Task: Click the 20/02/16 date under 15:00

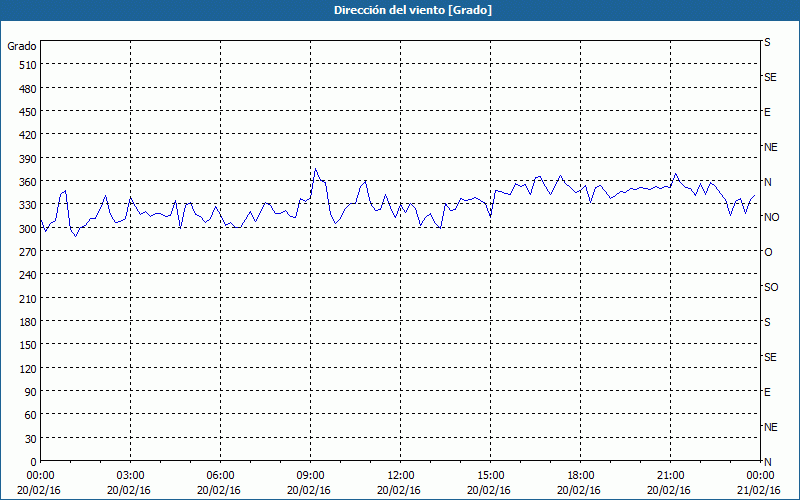Action: [488, 490]
